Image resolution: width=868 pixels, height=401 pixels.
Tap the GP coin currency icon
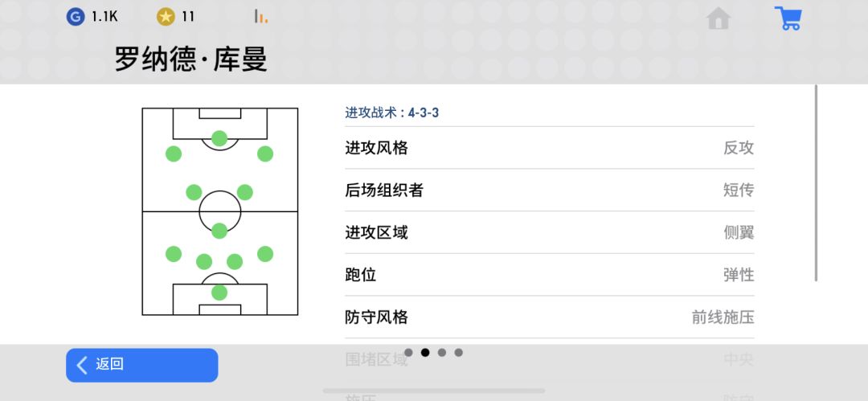pyautogui.click(x=75, y=17)
